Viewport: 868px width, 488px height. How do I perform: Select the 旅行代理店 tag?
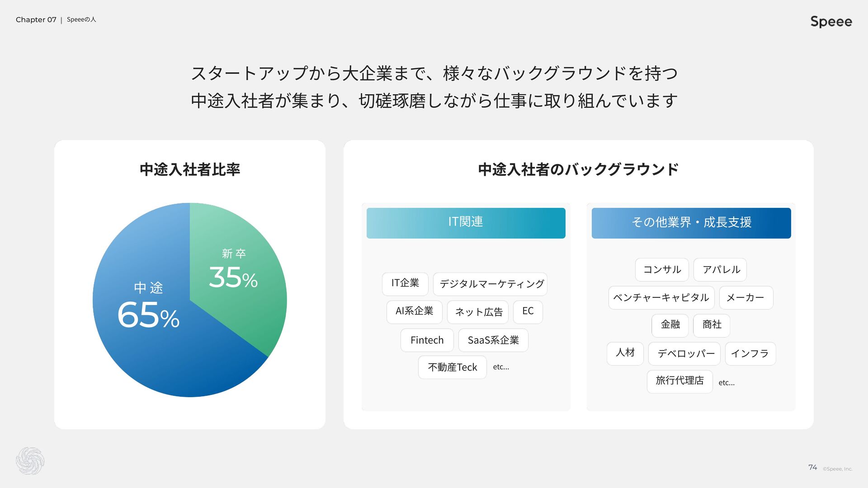pos(679,381)
